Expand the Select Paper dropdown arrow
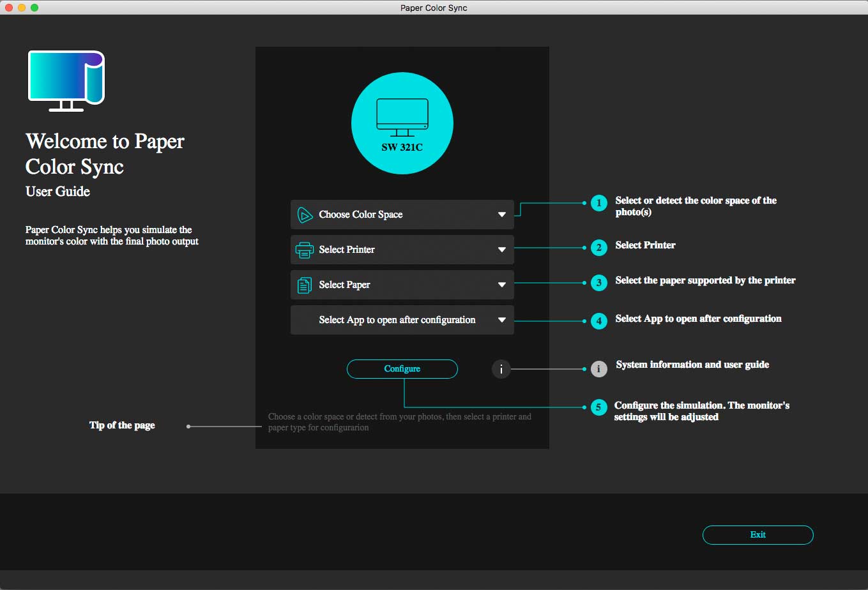Viewport: 868px width, 590px height. (x=502, y=285)
